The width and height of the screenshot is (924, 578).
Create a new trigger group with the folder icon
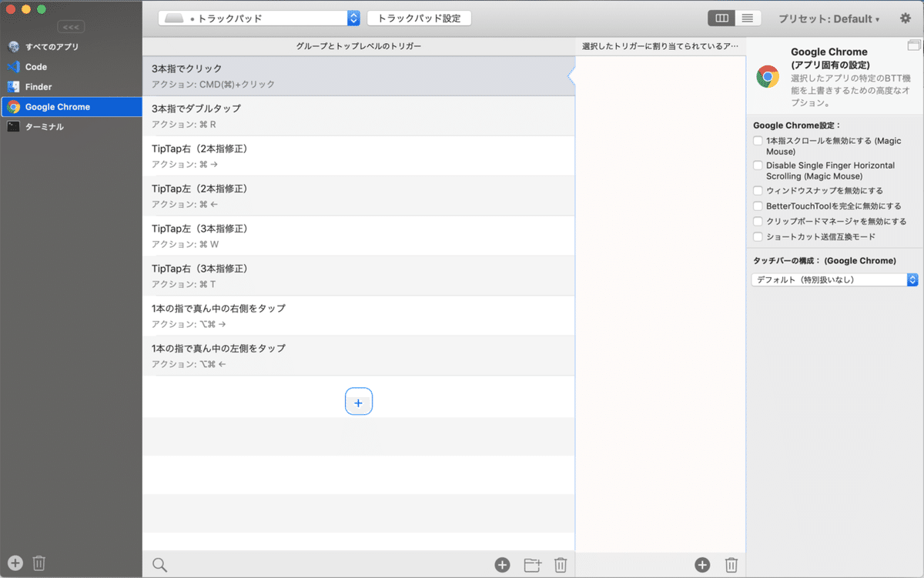pos(531,564)
